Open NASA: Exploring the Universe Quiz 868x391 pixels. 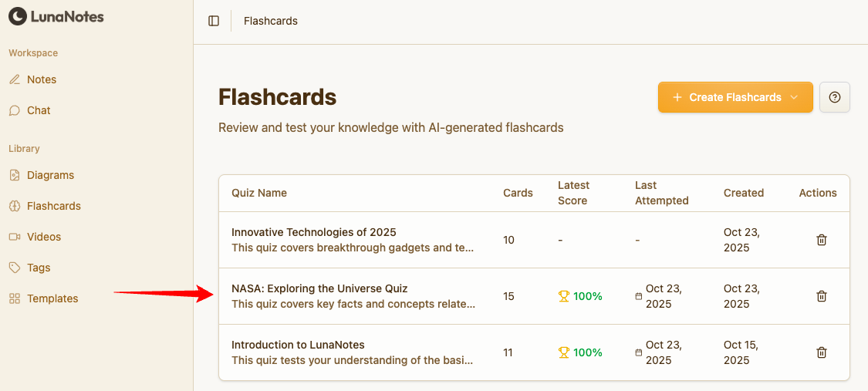319,288
